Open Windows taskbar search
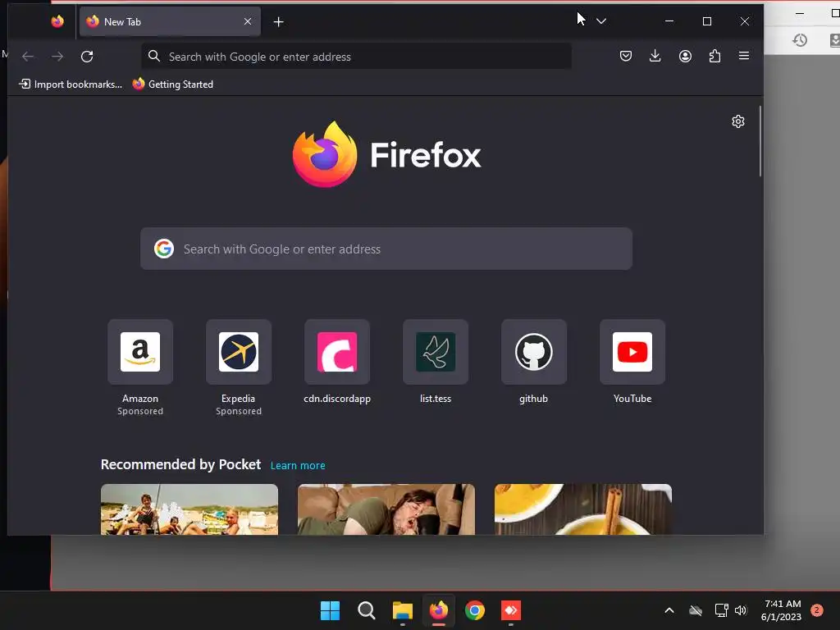The height and width of the screenshot is (630, 840). tap(367, 610)
